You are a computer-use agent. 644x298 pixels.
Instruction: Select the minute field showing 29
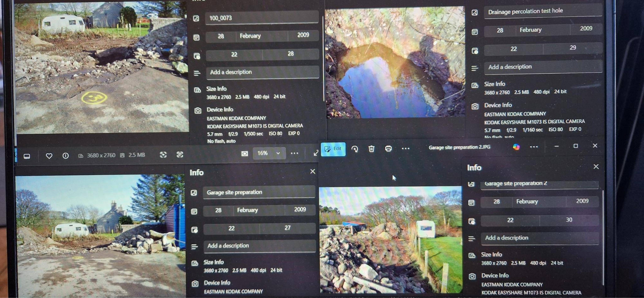[x=572, y=48]
